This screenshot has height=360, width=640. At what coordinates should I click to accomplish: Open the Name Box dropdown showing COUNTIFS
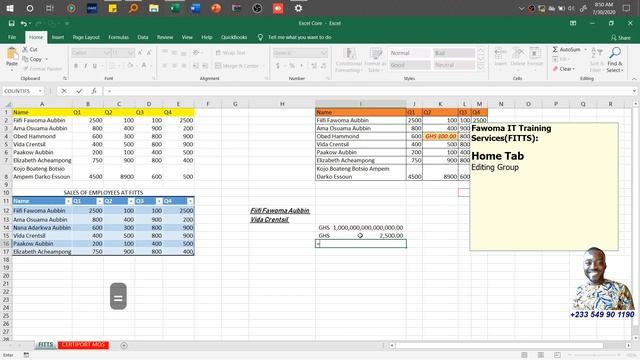coord(40,91)
